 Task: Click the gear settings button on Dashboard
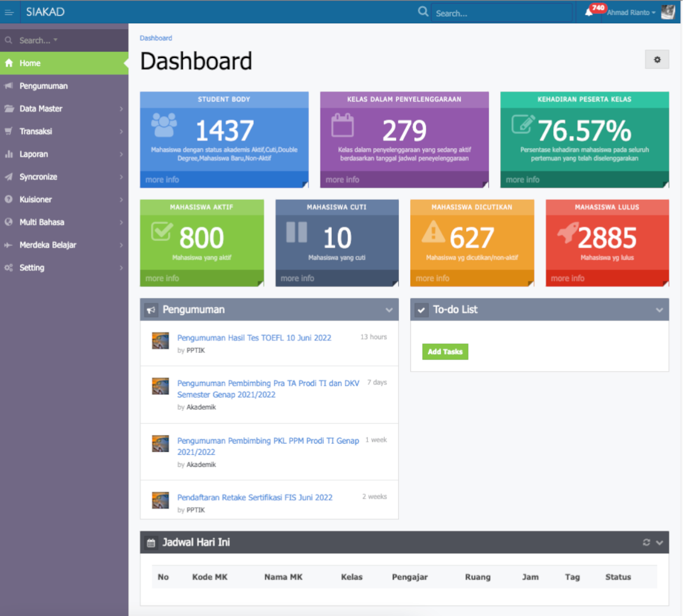click(657, 59)
